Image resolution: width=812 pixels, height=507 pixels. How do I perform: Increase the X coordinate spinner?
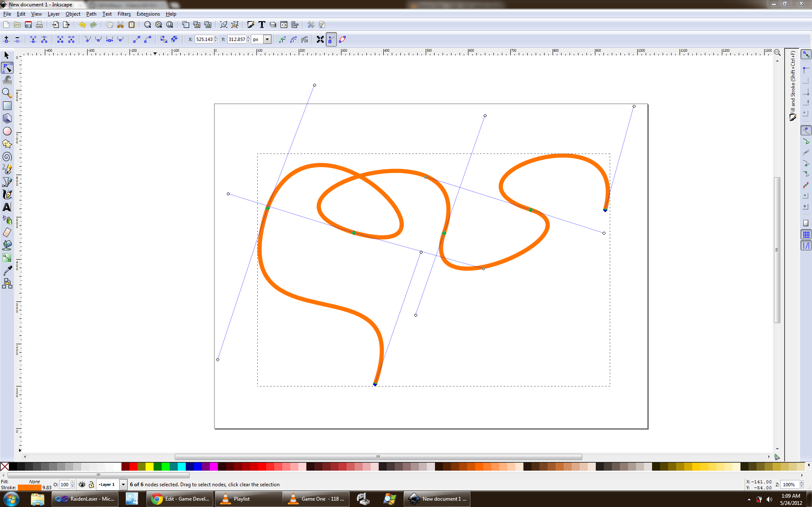(216, 38)
